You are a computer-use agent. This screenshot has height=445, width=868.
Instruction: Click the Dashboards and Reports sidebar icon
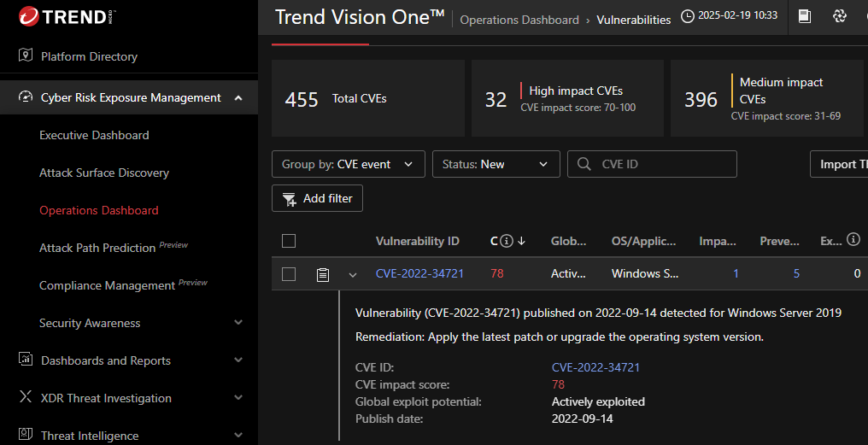(x=25, y=360)
